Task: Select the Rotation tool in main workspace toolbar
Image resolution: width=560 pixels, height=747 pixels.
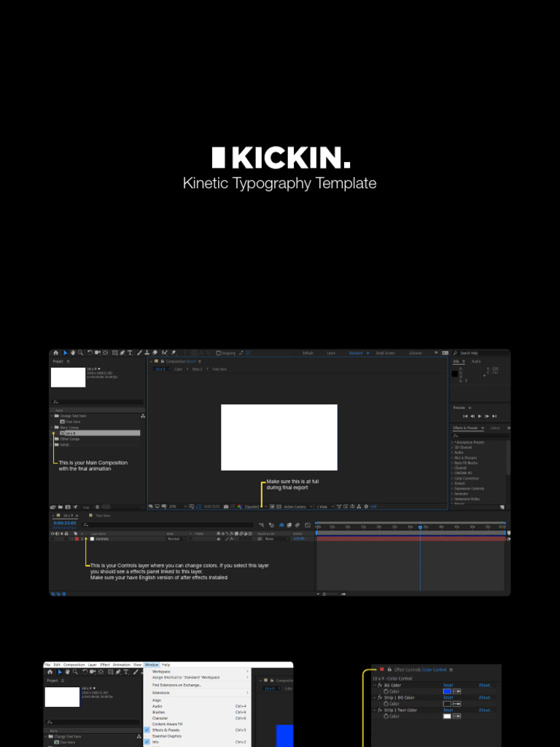Action: pyautogui.click(x=90, y=353)
